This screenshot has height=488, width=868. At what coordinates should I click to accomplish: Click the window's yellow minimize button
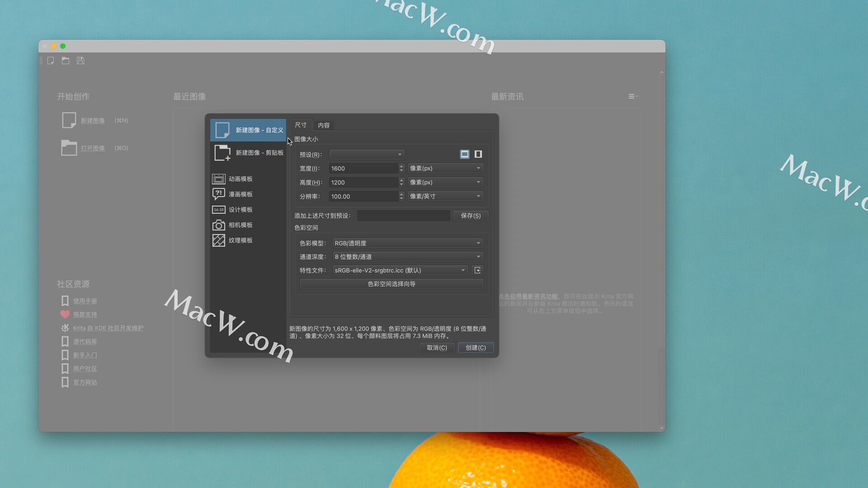(x=54, y=46)
